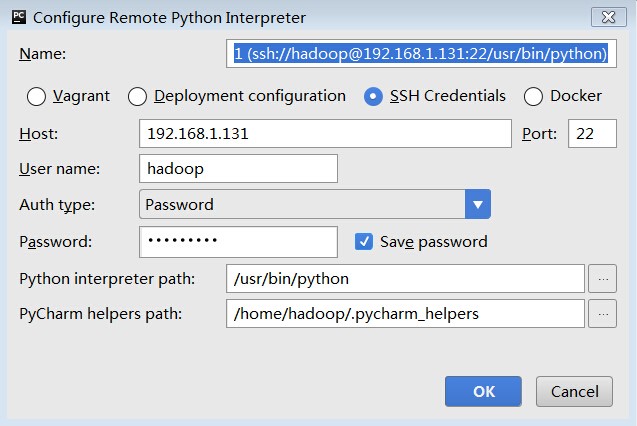Browse for PyCharm helpers path
Viewport: 637px width, 426px height.
(603, 314)
